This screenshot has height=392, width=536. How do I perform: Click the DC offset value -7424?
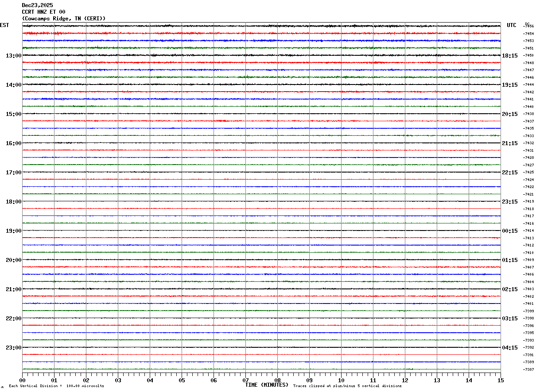click(528, 180)
